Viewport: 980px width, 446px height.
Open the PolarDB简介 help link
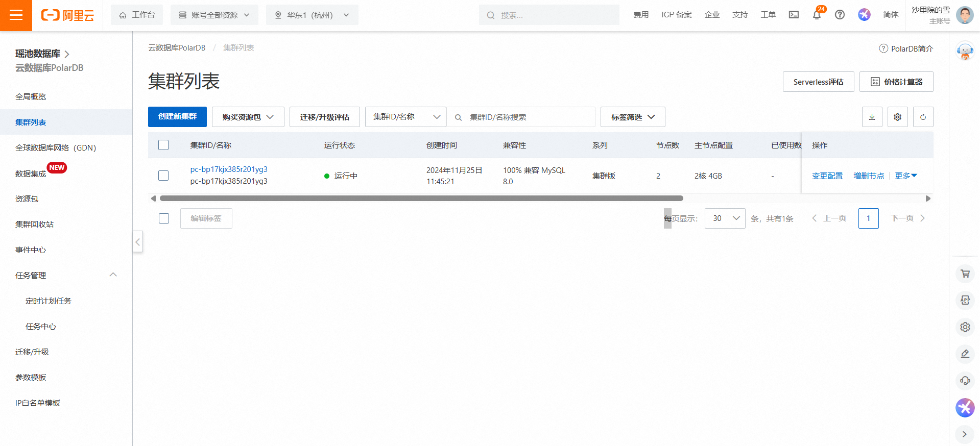(906, 48)
